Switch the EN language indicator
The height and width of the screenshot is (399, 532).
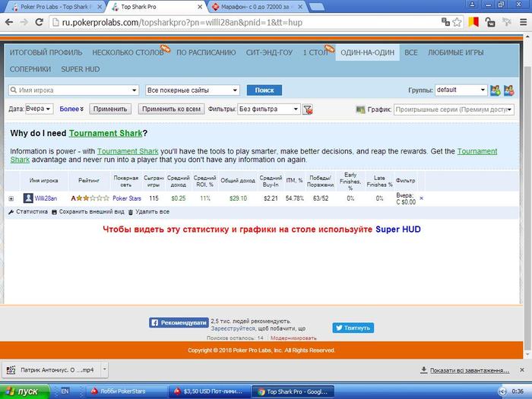tap(65, 391)
